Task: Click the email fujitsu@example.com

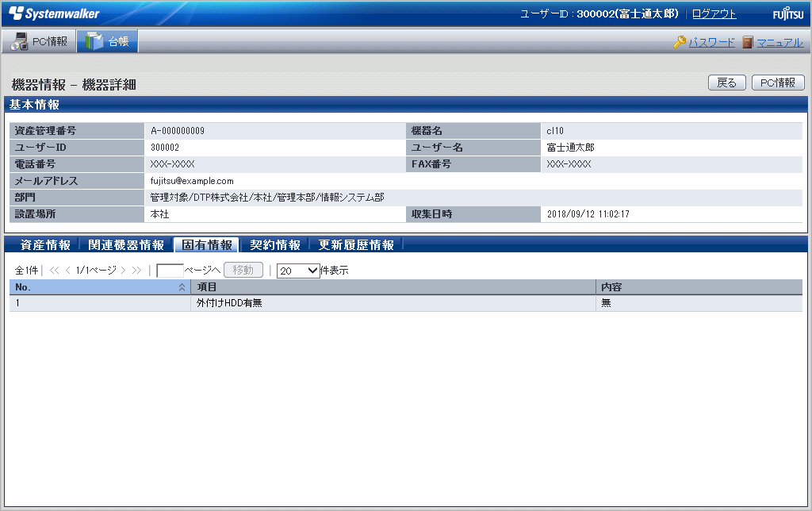Action: click(x=192, y=181)
